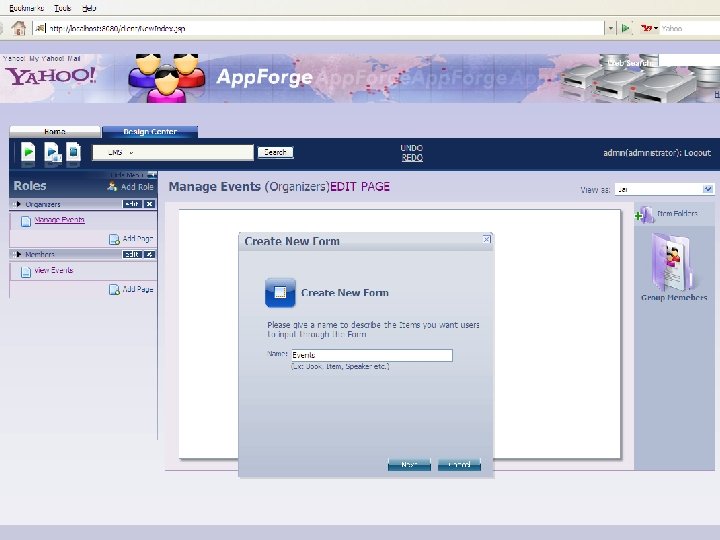Open the Yahoo search engine dropdown
The image size is (720, 540).
(649, 28)
